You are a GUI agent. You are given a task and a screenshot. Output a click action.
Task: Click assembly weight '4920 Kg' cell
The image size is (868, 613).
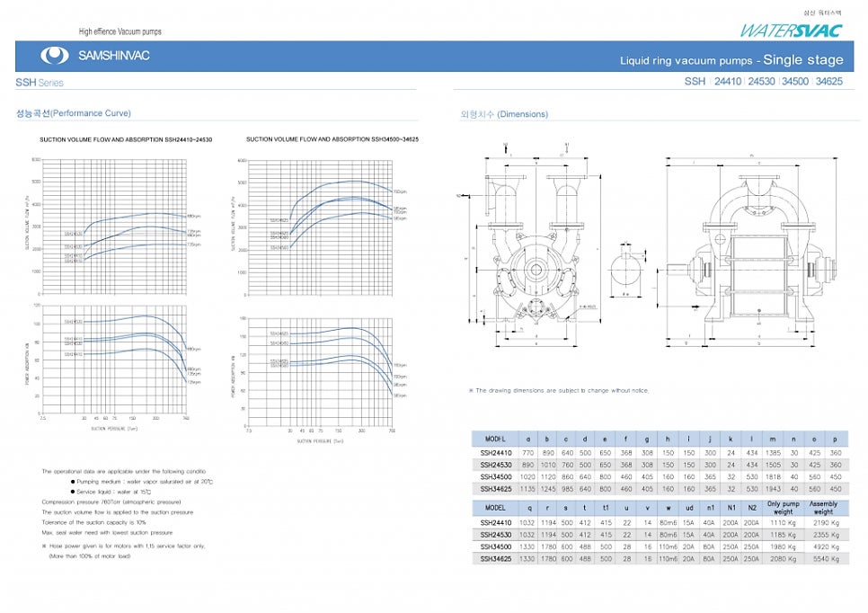pyautogui.click(x=826, y=546)
